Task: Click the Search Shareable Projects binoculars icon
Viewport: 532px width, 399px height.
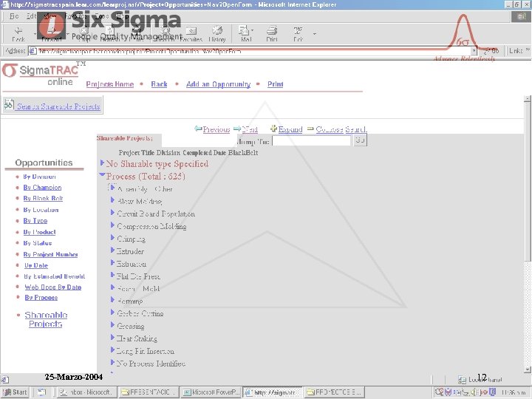Action: [9, 105]
